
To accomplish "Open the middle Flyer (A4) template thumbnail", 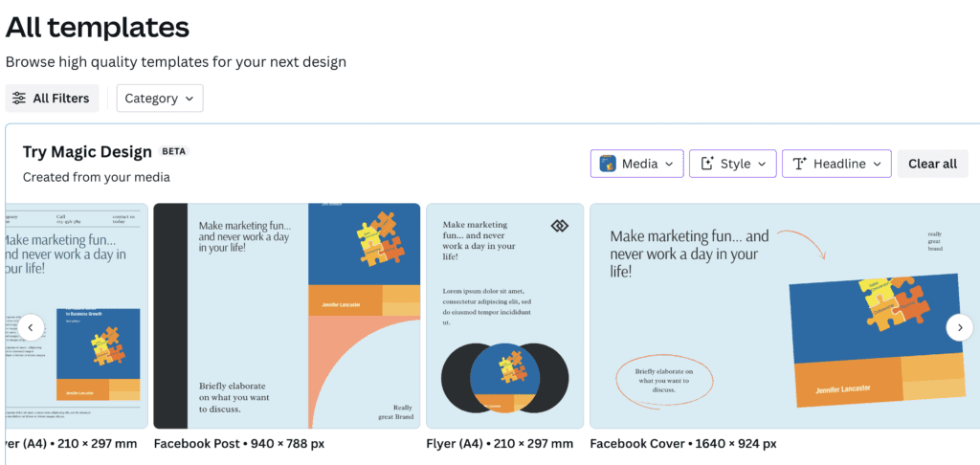I will click(x=504, y=316).
